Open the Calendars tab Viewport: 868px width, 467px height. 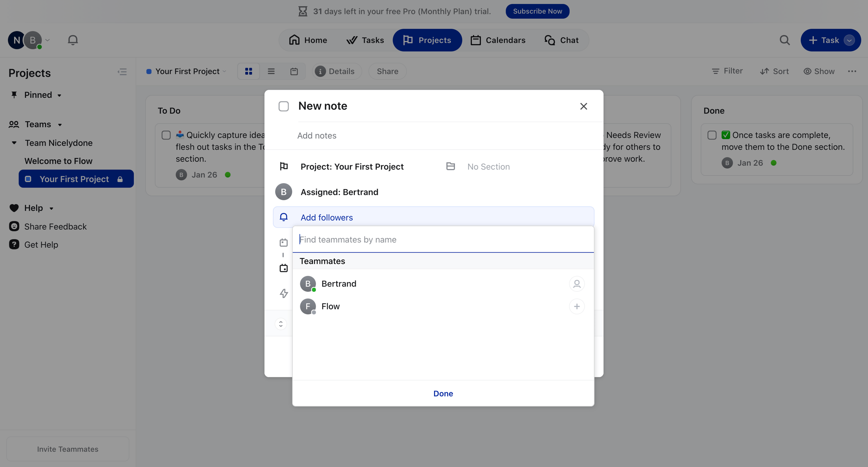pyautogui.click(x=498, y=40)
